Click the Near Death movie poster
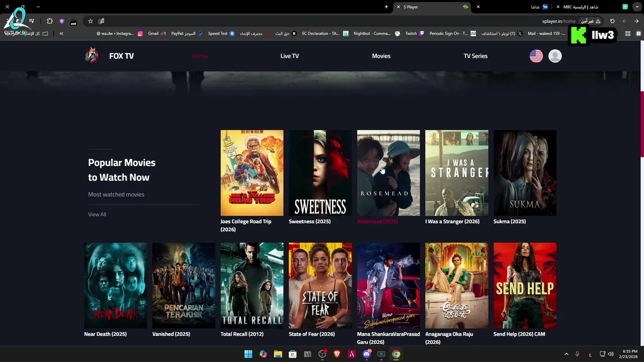The width and height of the screenshot is (644, 362). pyautogui.click(x=115, y=286)
